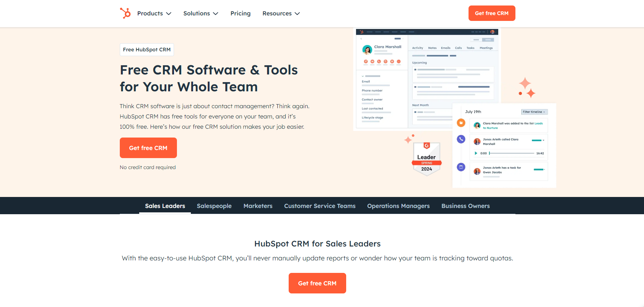Click the 'Lifecycle stage' field label
The width and height of the screenshot is (644, 307).
[x=373, y=118]
